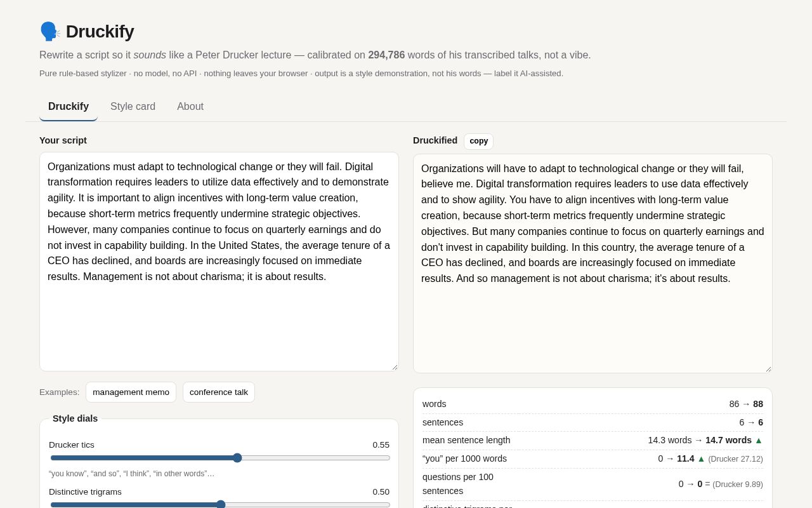The image size is (812, 508).
Task: Click the Examples: label
Action: tap(60, 392)
